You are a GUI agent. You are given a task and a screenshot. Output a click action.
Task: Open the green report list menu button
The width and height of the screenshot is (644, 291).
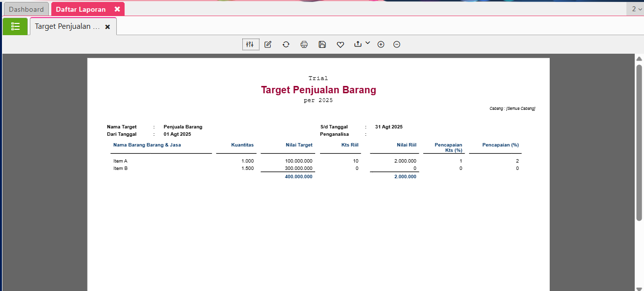click(x=15, y=26)
